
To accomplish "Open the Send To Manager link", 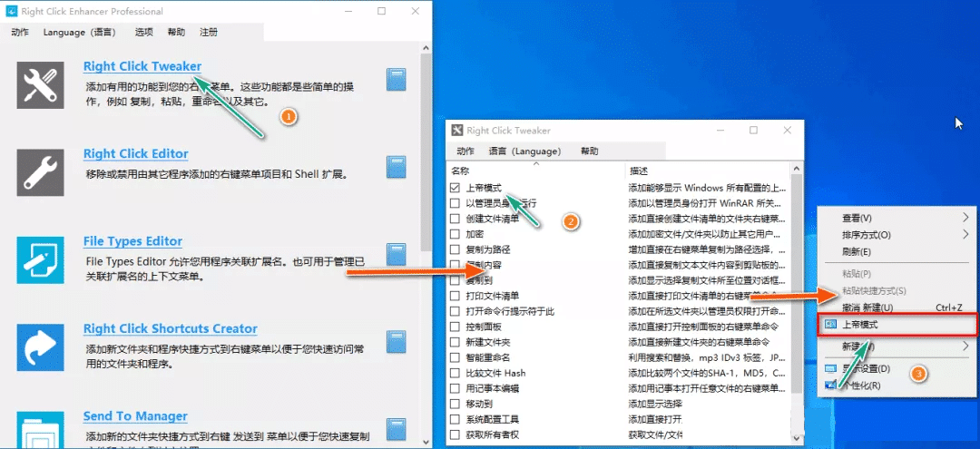I will click(134, 416).
